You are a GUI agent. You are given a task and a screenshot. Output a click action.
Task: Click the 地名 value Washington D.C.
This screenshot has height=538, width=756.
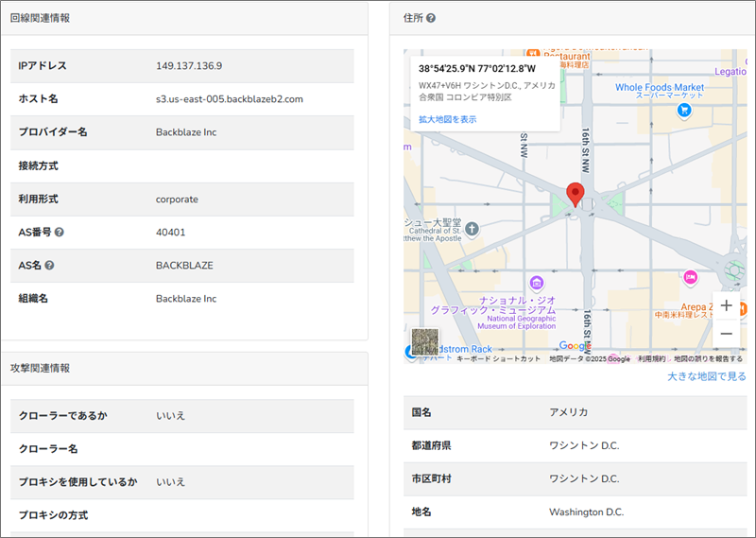(x=586, y=512)
